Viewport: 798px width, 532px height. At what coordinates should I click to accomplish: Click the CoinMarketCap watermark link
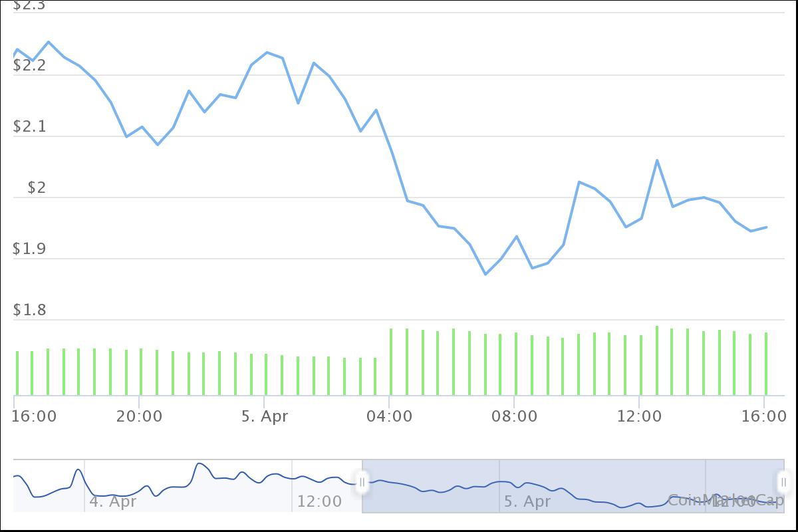[726, 500]
